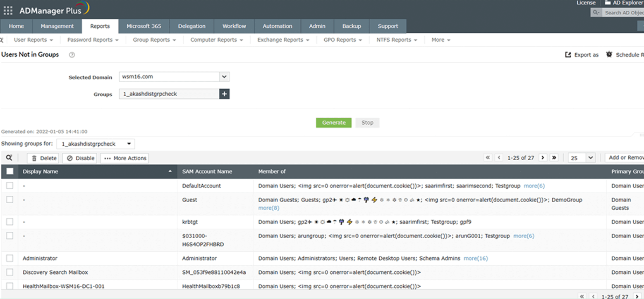Expand more(6) link in DefaultAccount row
The width and height of the screenshot is (644, 299).
click(534, 186)
